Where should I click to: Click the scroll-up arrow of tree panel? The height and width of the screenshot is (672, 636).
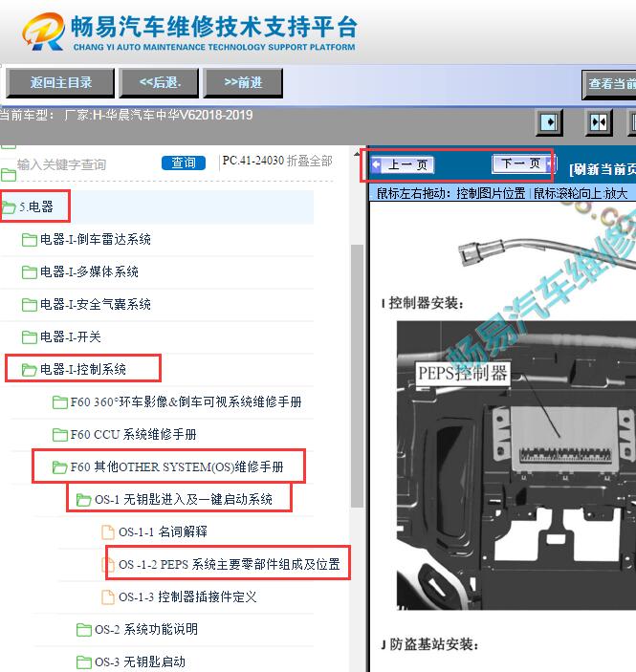pos(357,154)
